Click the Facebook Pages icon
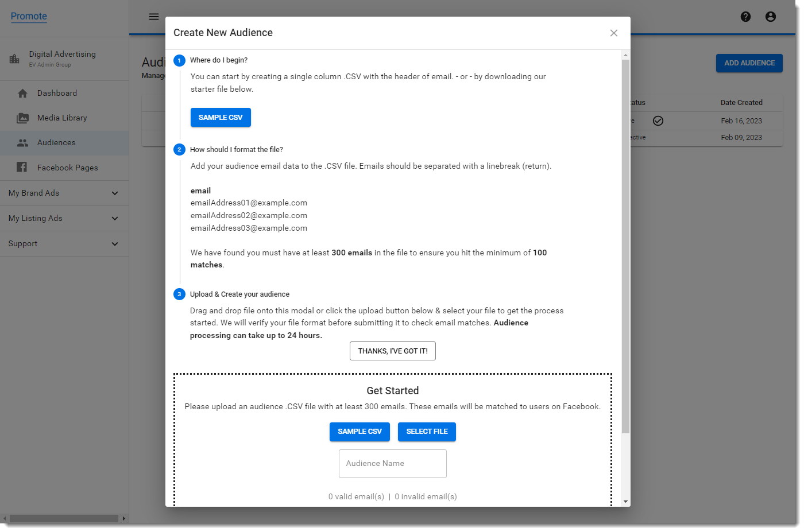This screenshot has width=804, height=532. 22,168
